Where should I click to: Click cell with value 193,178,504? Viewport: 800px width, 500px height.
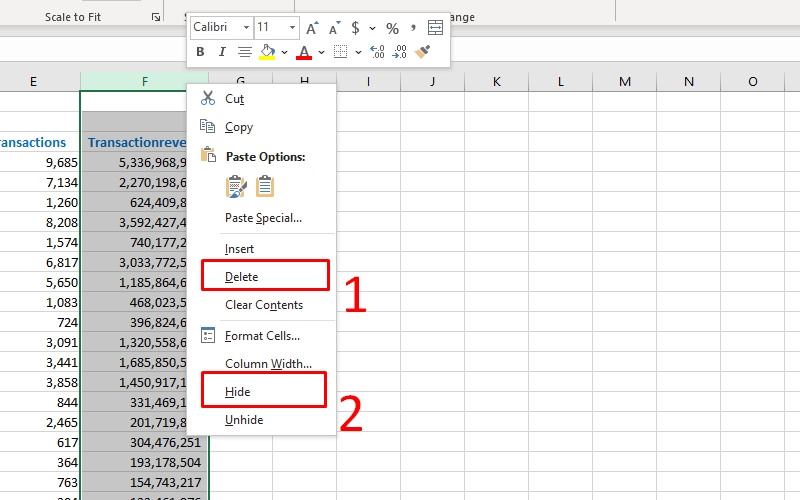tap(144, 462)
